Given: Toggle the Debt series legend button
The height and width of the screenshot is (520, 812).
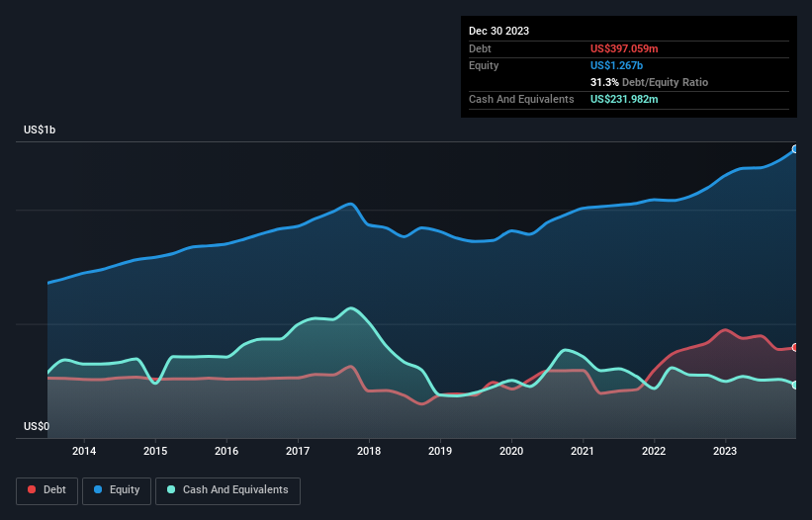Looking at the screenshot, I should 47,490.
